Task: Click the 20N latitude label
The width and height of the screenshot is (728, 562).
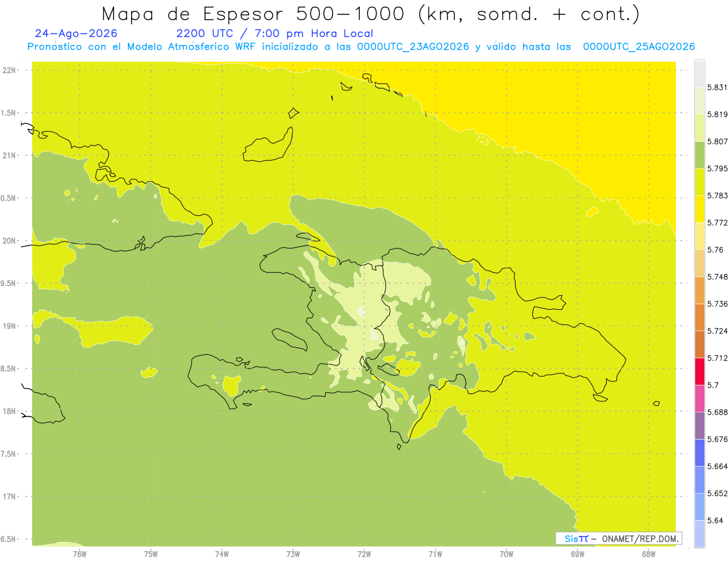Action: (9, 241)
